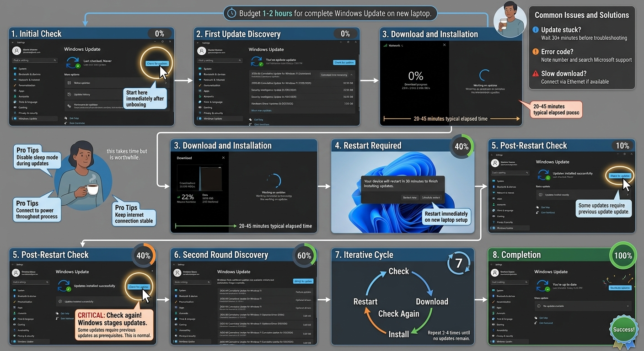Click the Download label in the Iterative Cycle
The width and height of the screenshot is (644, 351).
(432, 302)
